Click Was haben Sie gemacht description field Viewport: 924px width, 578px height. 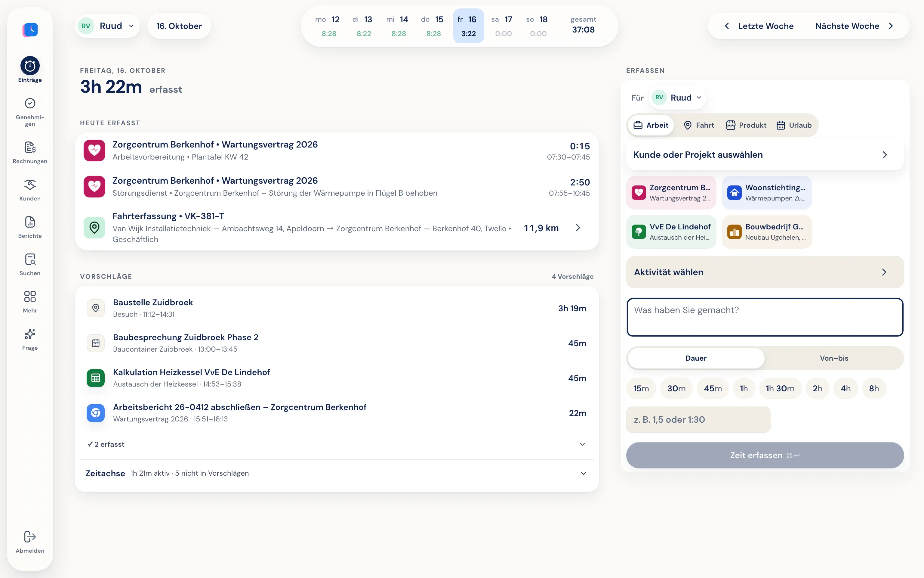[x=765, y=317]
